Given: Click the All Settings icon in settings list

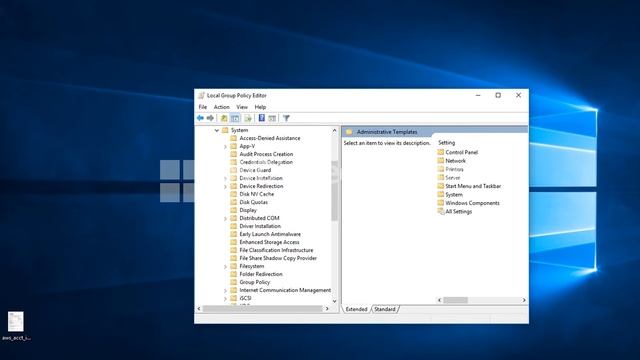Looking at the screenshot, I should [440, 211].
